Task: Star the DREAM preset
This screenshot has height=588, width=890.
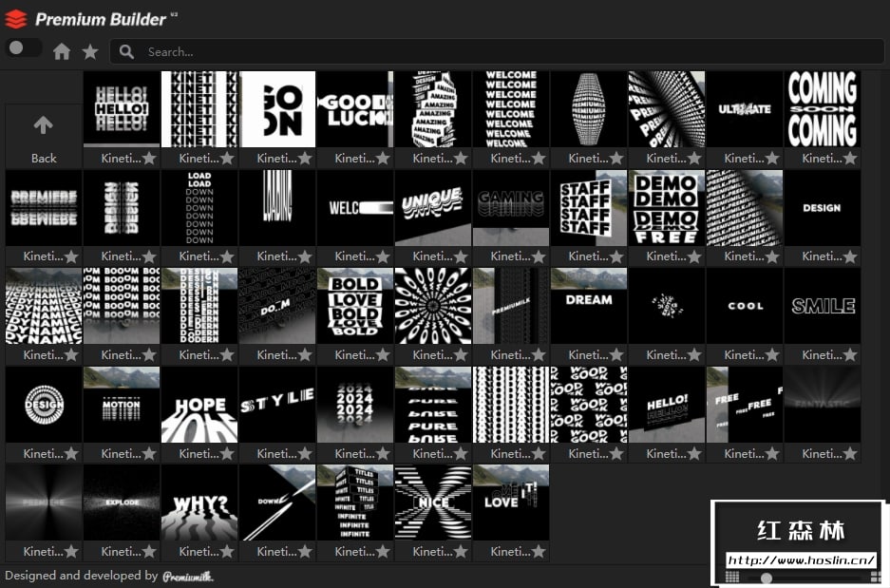Action: coord(616,355)
